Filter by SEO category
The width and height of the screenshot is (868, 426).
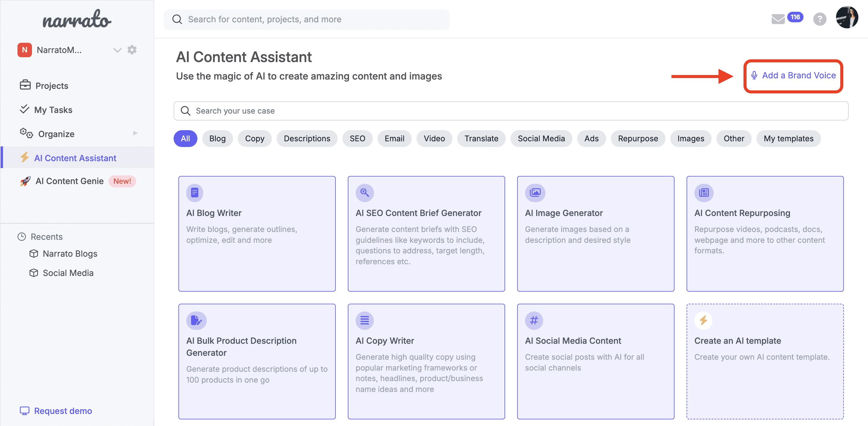pyautogui.click(x=357, y=138)
